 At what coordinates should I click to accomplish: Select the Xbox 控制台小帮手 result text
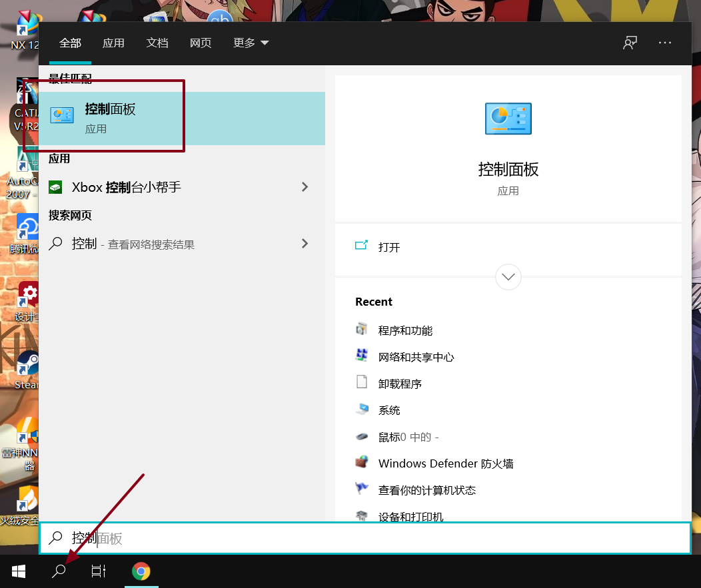[x=127, y=186]
